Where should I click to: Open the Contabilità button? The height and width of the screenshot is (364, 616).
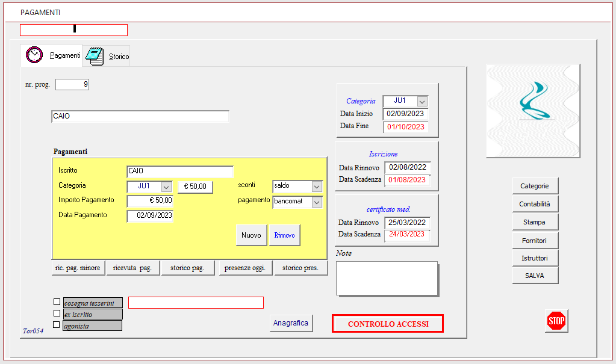[x=535, y=204]
